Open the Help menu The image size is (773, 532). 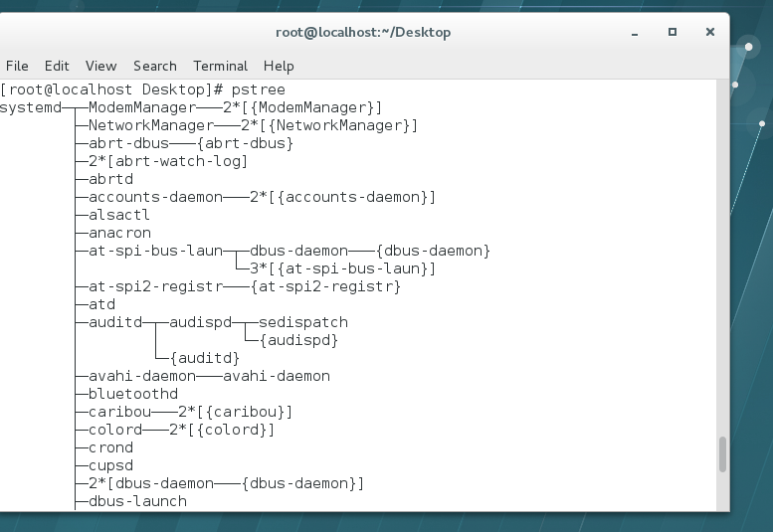(279, 66)
